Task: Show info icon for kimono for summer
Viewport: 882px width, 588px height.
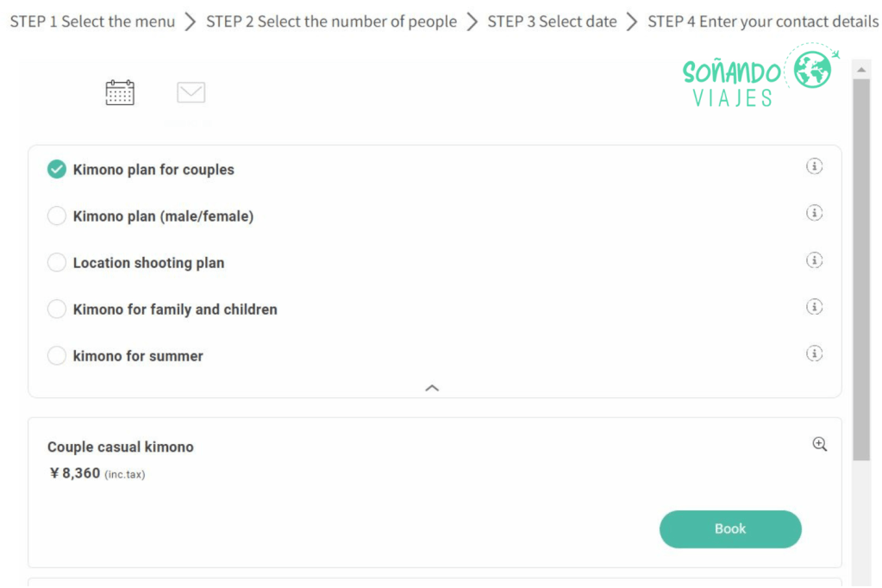Action: (814, 353)
